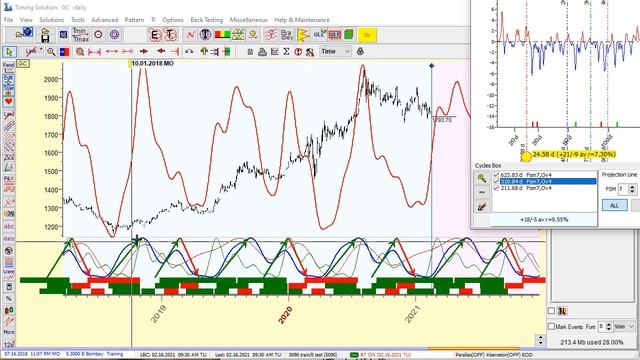Screen dimensions: 640x360
Task: Click the R icon in lower right panel
Action: (x=562, y=311)
